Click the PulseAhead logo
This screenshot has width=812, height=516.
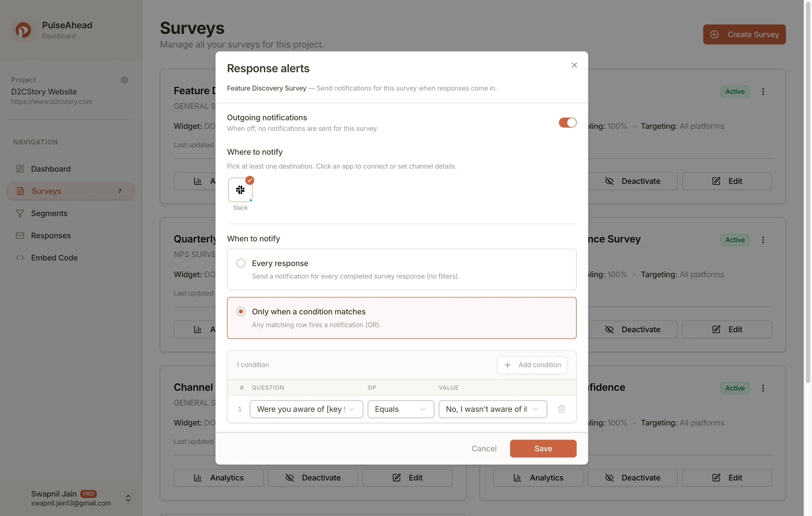(22, 30)
